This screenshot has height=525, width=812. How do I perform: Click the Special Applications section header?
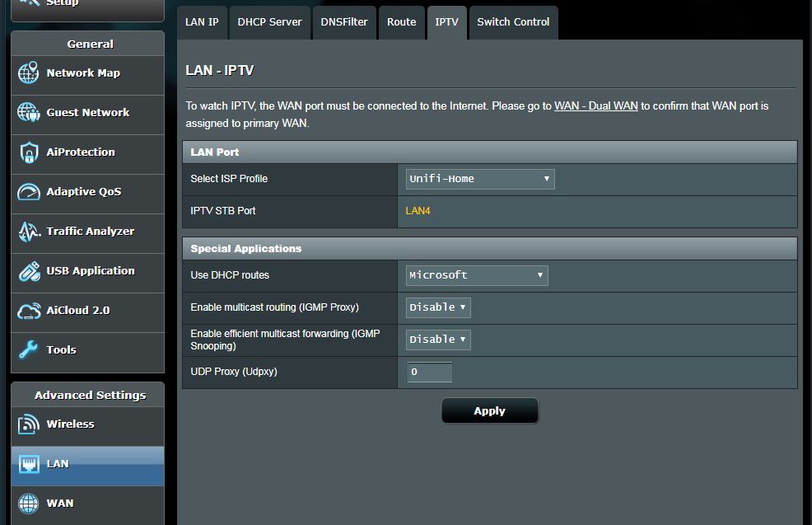[x=489, y=249]
